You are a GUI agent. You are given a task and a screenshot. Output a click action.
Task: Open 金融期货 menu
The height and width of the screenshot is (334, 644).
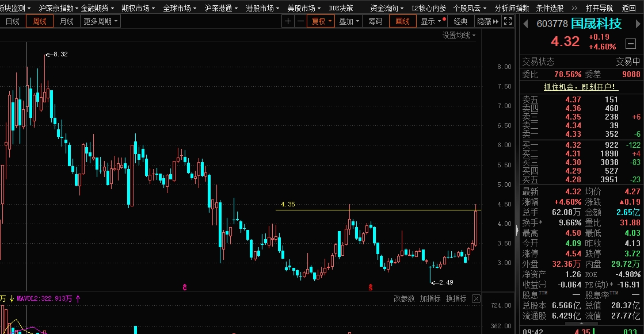click(x=97, y=8)
